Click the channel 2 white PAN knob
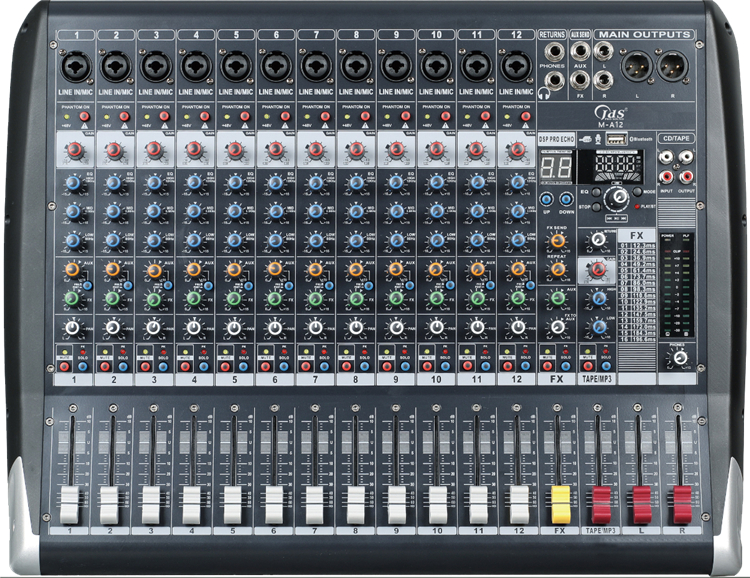 pos(112,327)
